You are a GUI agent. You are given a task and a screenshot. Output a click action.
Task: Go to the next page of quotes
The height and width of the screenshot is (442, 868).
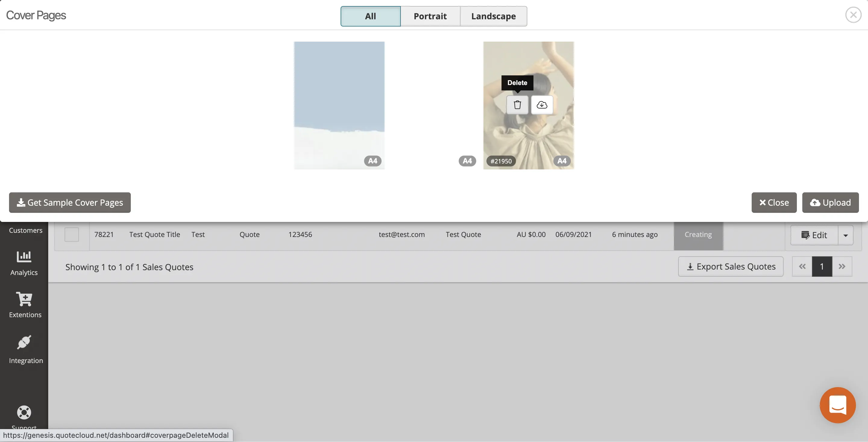[842, 267]
